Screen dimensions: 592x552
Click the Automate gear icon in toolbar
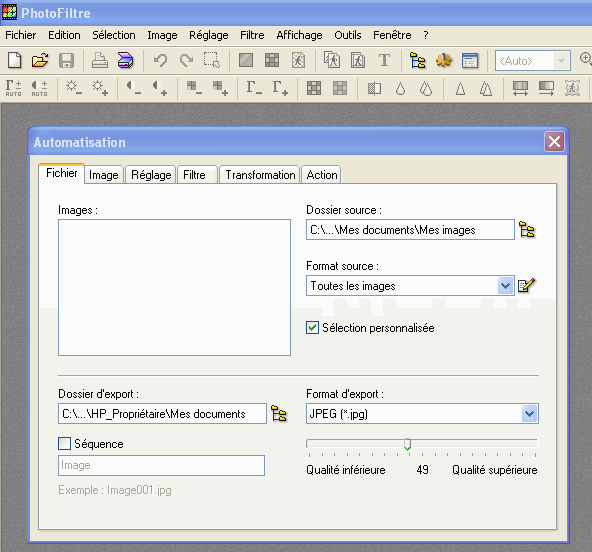point(444,60)
